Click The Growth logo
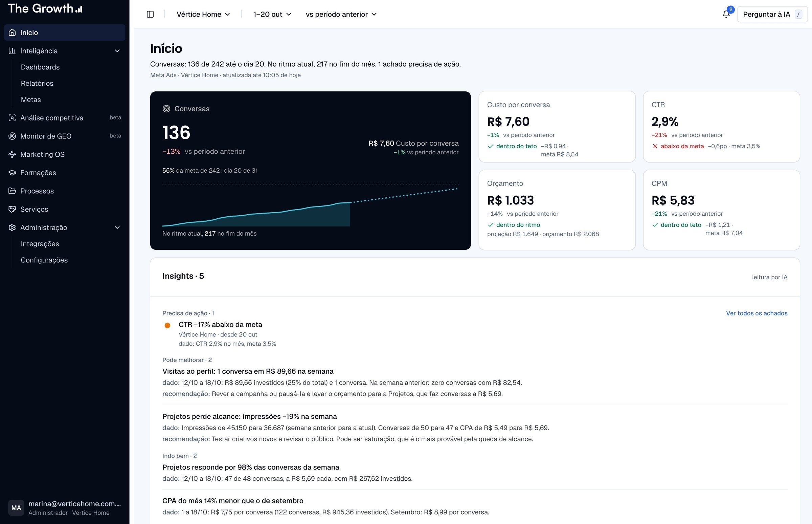 point(45,8)
